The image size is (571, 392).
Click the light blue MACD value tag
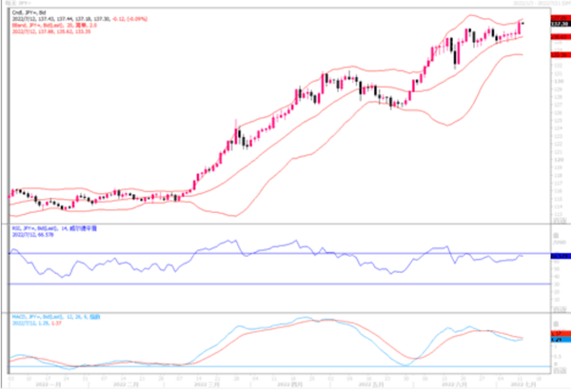click(x=561, y=340)
